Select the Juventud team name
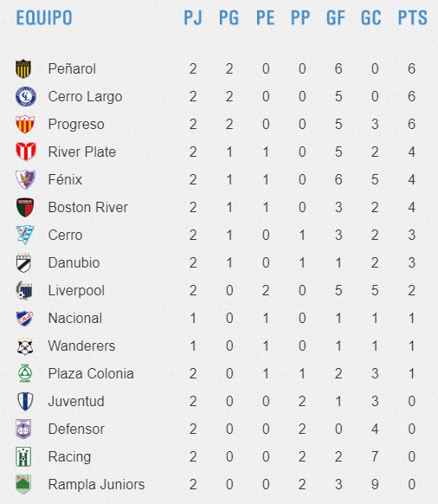The height and width of the screenshot is (504, 438). point(76,402)
